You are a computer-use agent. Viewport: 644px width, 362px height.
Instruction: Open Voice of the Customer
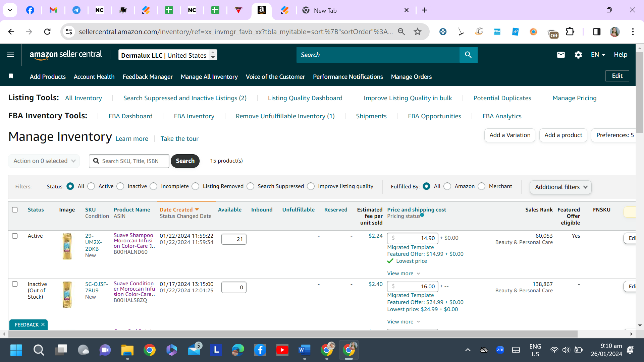pyautogui.click(x=275, y=76)
